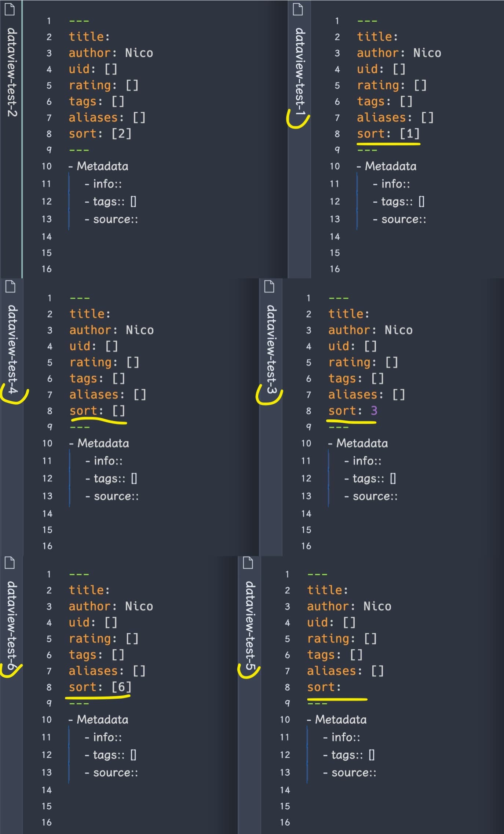Click 'uid: []' in dataview-test-1

tap(381, 69)
